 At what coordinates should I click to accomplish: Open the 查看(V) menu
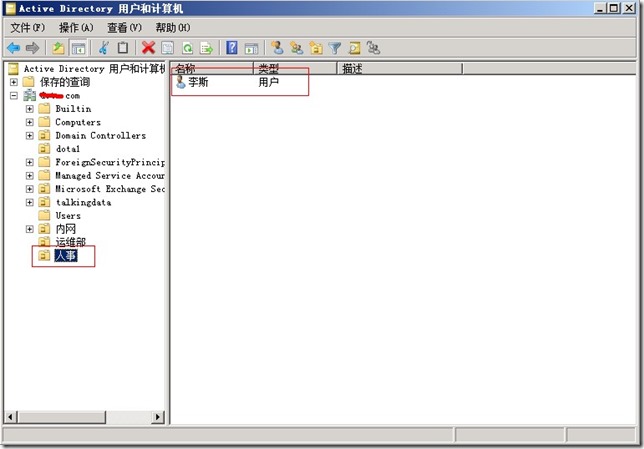[124, 27]
